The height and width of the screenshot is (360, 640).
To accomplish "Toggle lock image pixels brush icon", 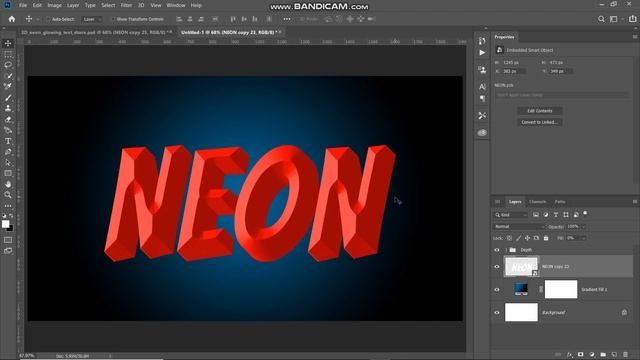I will point(518,238).
